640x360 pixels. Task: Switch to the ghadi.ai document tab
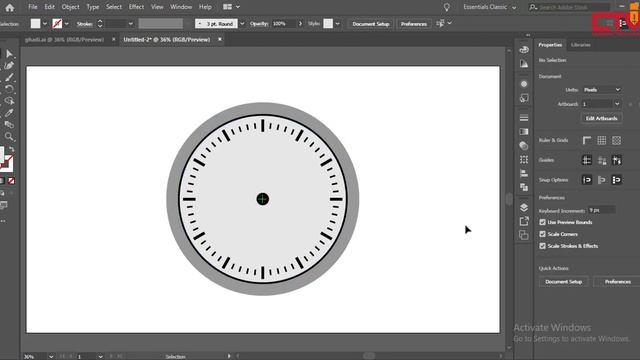[x=64, y=40]
